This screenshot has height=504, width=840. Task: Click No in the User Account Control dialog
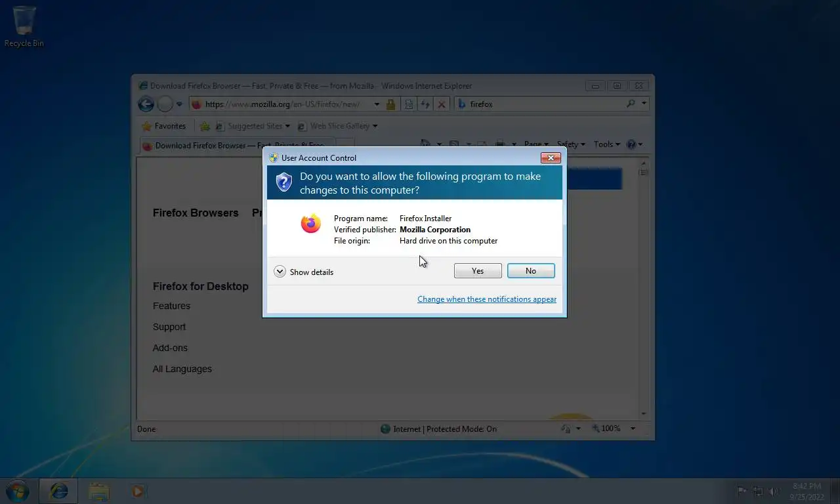(x=531, y=271)
